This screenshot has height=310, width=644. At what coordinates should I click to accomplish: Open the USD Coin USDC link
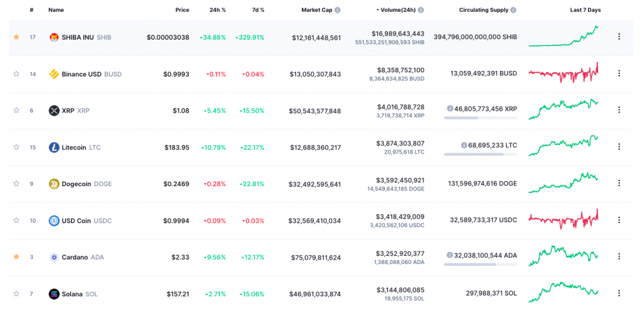point(87,221)
